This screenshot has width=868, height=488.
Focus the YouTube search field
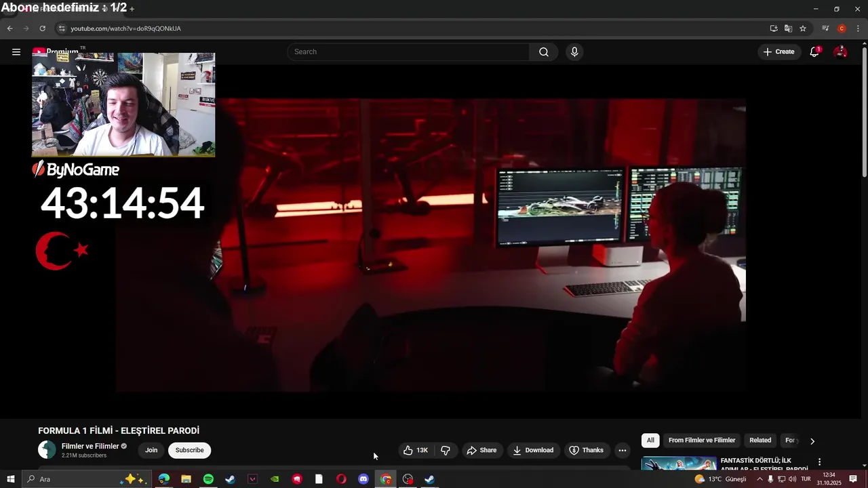pyautogui.click(x=408, y=52)
